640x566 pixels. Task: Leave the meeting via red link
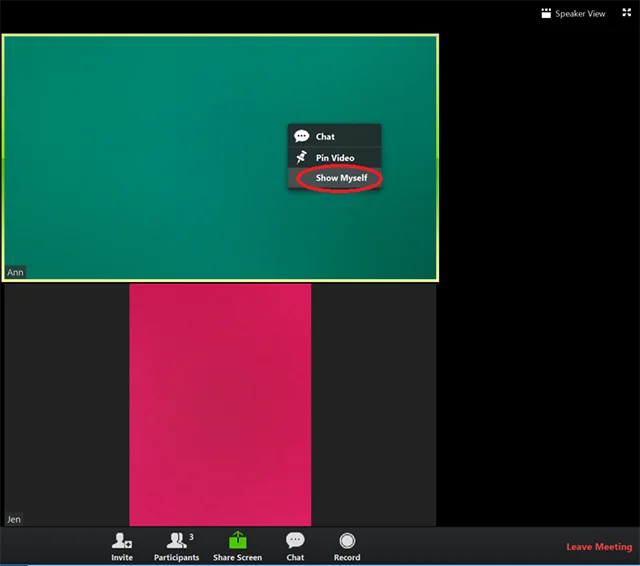599,547
